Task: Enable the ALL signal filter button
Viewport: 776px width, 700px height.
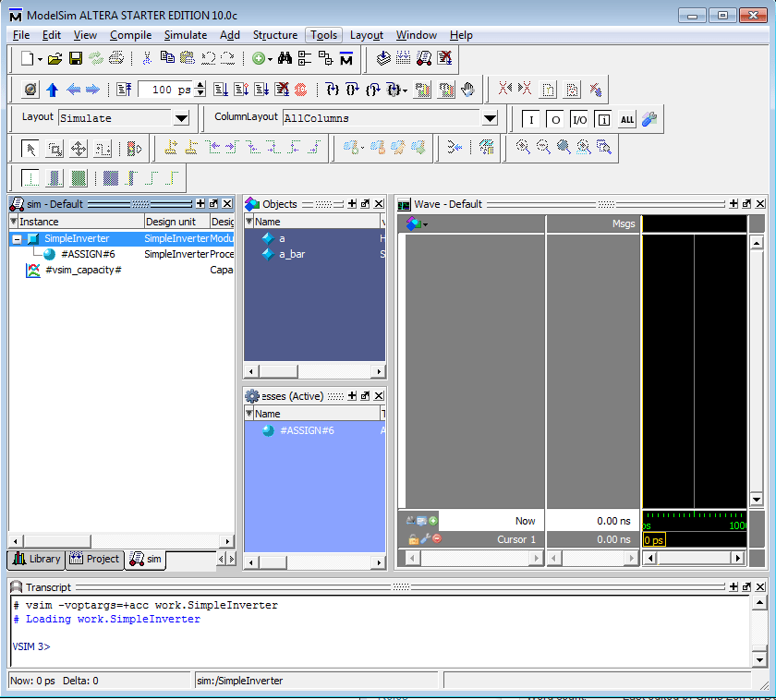Action: pos(626,119)
